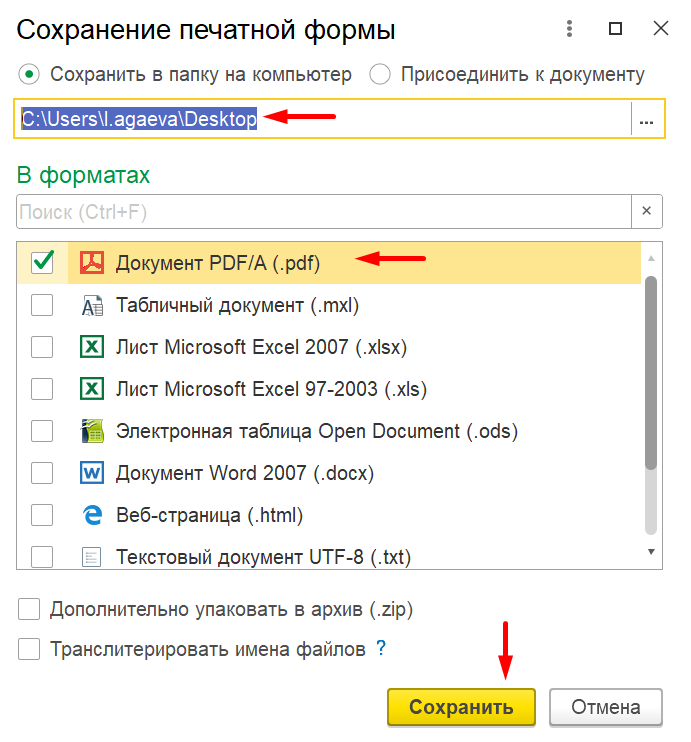Enable Дополнительно упаковать в архив (.zip)

click(x=29, y=609)
